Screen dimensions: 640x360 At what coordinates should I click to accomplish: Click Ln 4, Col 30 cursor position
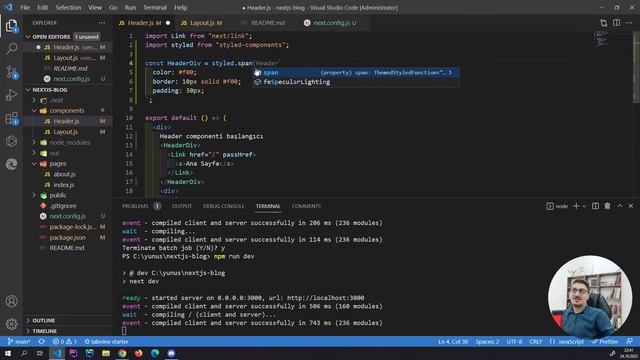tap(453, 342)
